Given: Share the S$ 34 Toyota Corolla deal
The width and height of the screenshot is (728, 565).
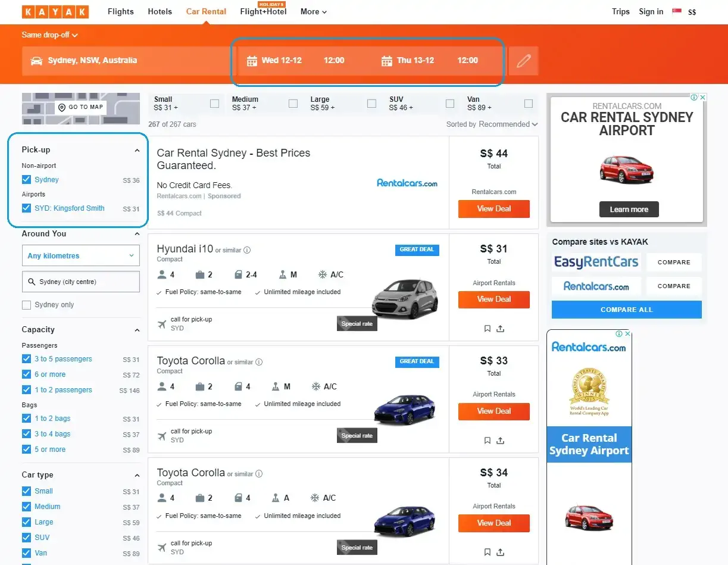Looking at the screenshot, I should click(501, 552).
